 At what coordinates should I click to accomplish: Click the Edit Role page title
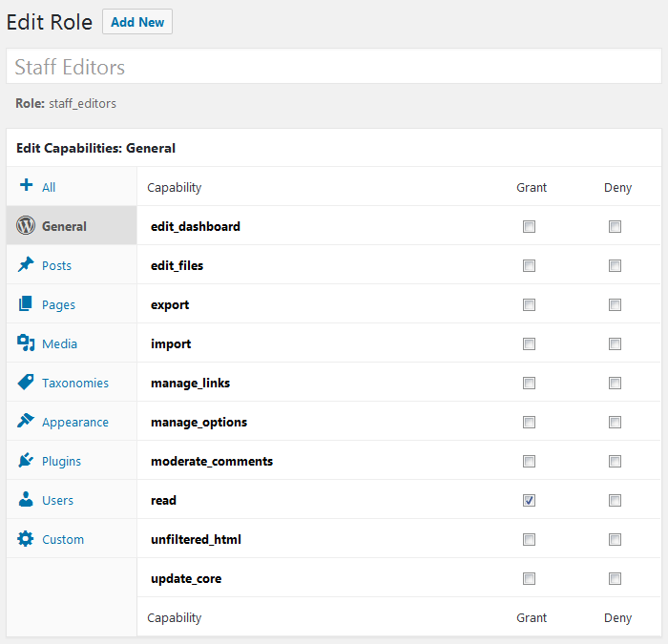49,22
